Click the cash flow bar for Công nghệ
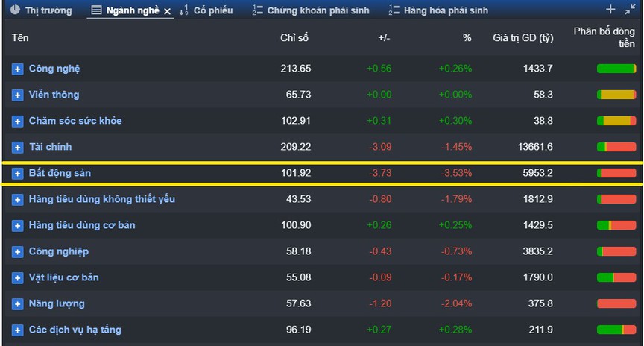This screenshot has width=644, height=346. pyautogui.click(x=616, y=69)
